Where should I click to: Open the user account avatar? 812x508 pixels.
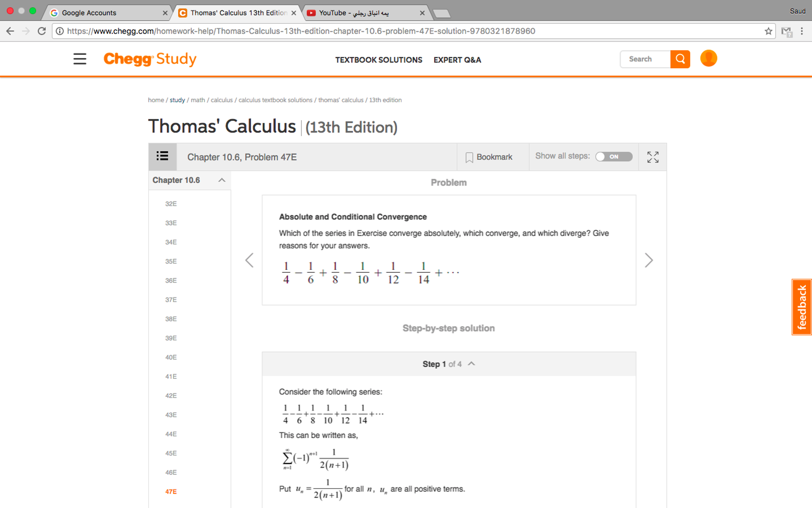[708, 58]
